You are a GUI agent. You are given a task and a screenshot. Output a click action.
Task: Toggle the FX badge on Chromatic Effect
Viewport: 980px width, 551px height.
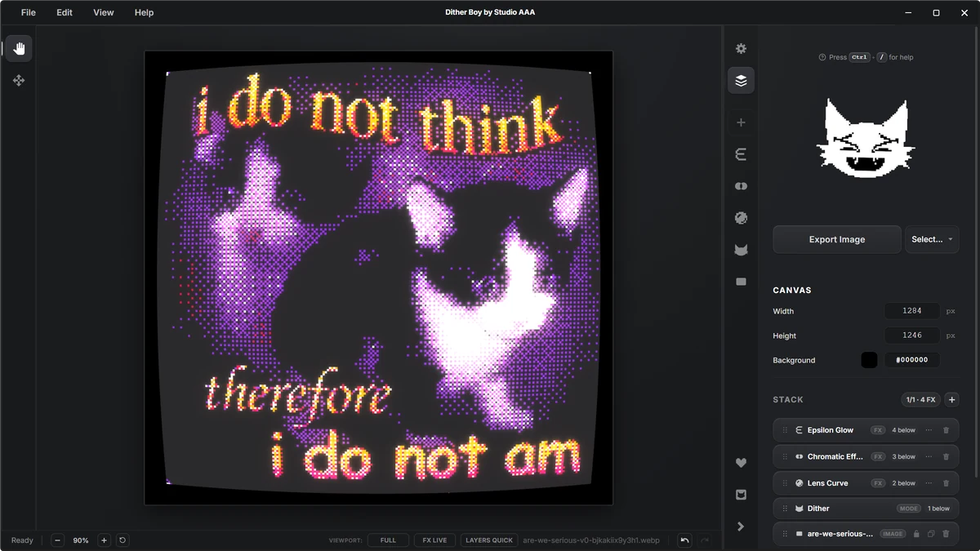[x=878, y=457]
